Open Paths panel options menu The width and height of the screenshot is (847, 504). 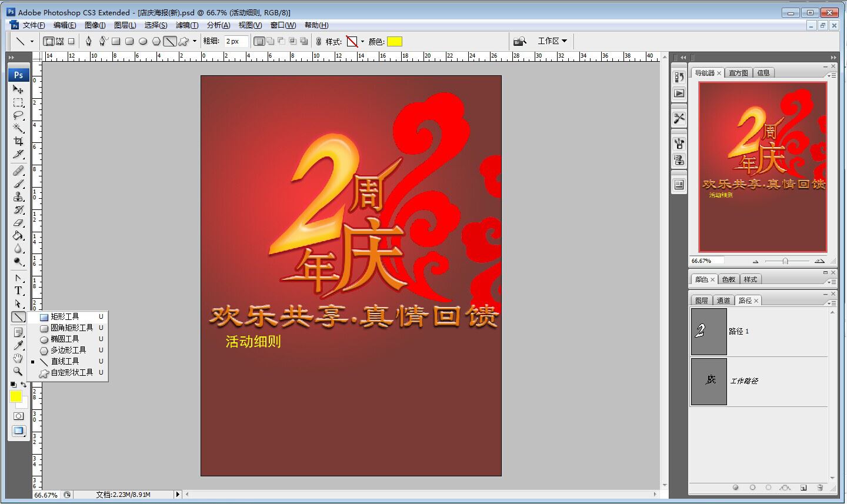[832, 303]
